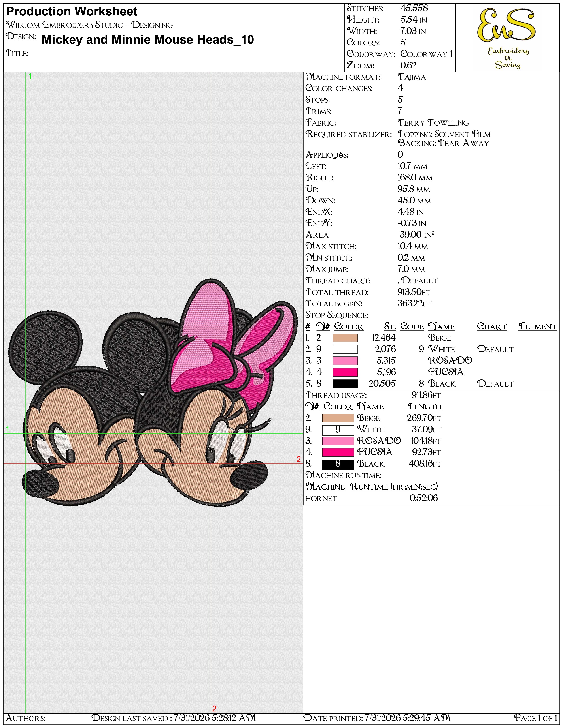563x728 pixels.
Task: Select the Total thread value 913.50ft
Action: click(x=414, y=292)
